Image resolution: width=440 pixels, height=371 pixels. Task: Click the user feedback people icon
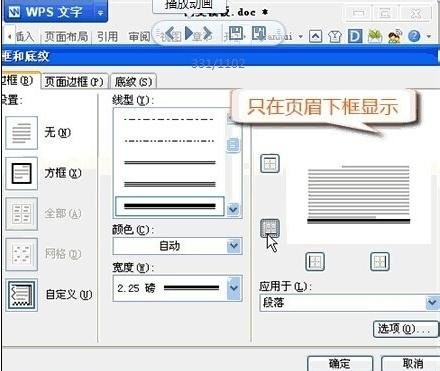coord(395,36)
